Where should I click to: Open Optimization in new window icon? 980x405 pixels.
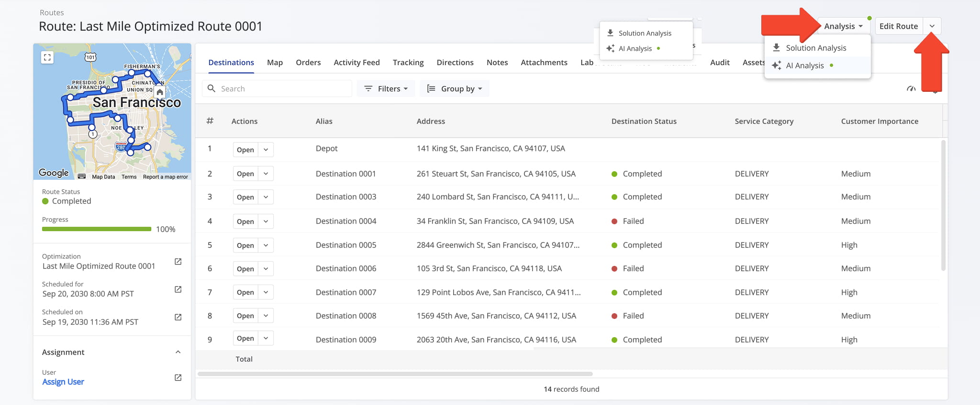(x=178, y=262)
